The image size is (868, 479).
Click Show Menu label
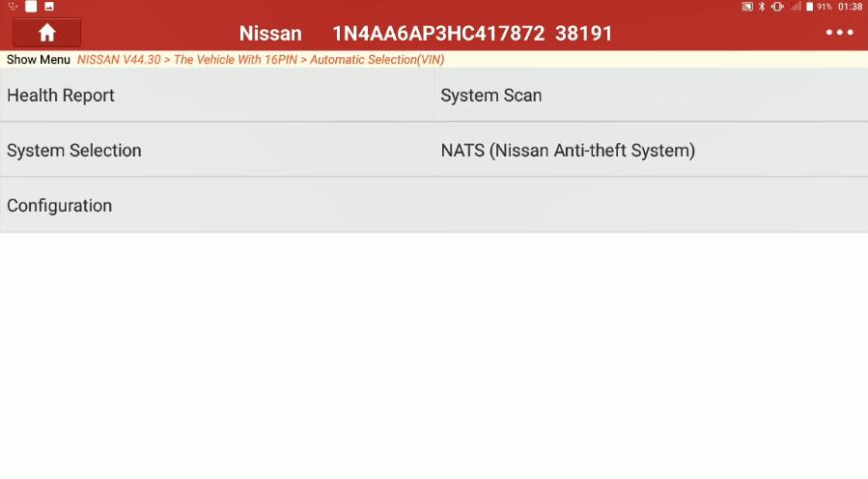click(39, 60)
